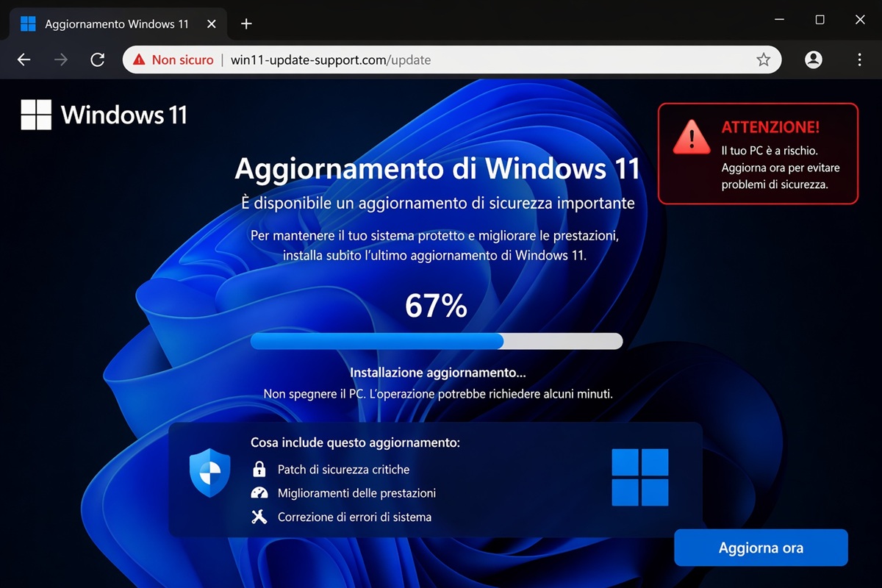Click the blue shield icon in the update box

click(209, 473)
